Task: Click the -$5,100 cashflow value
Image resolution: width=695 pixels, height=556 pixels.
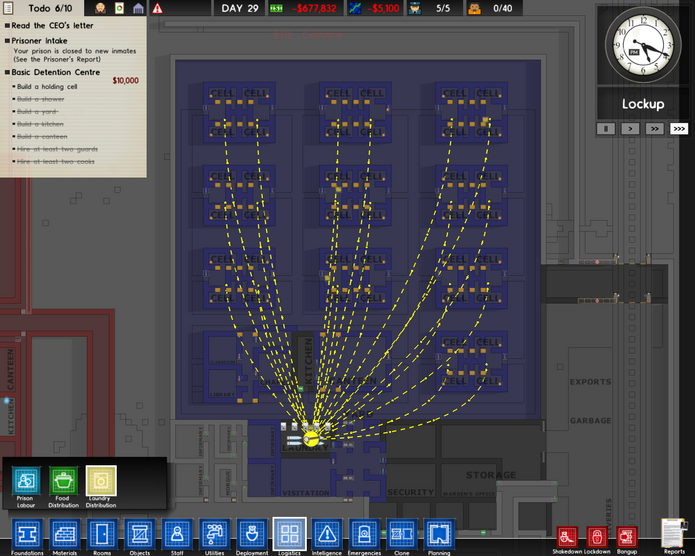Action: coord(383,8)
